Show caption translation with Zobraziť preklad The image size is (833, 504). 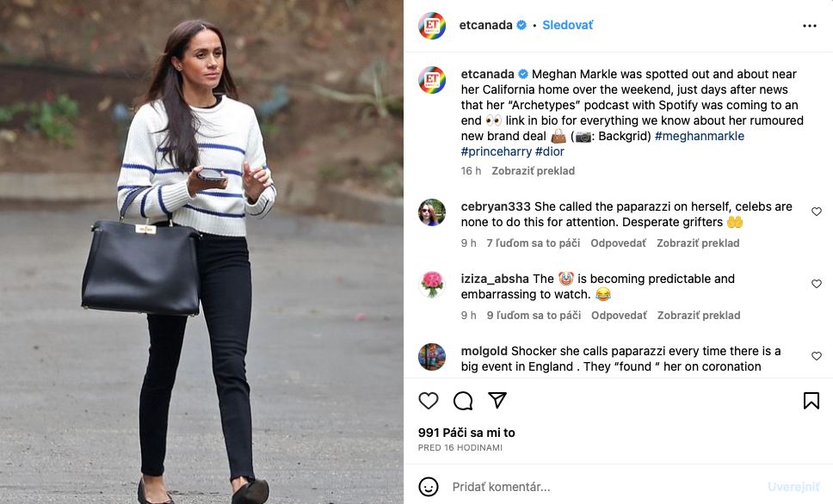(533, 171)
